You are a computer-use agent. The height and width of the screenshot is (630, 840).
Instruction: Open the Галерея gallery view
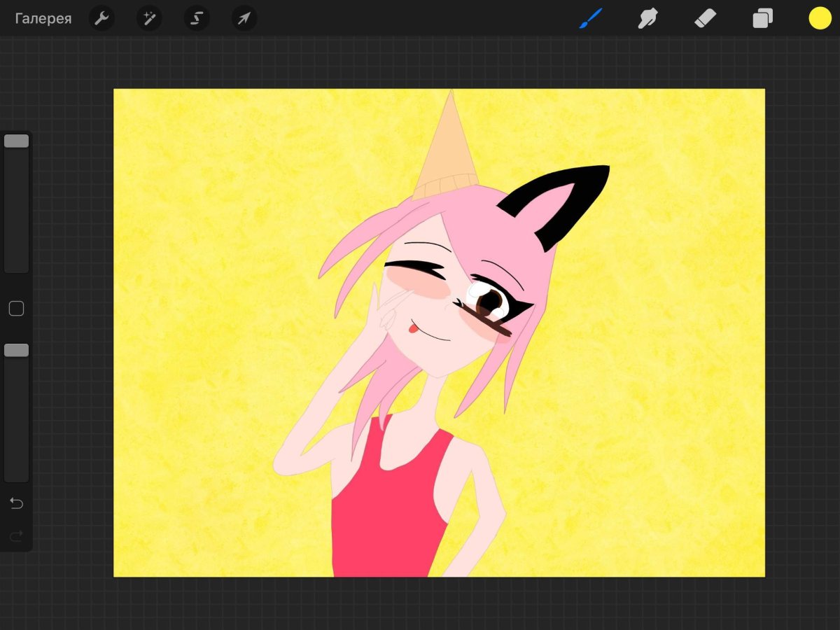point(43,19)
